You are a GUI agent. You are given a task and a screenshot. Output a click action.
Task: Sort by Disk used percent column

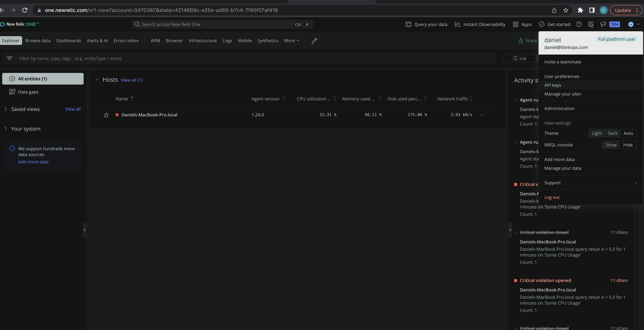pyautogui.click(x=407, y=99)
